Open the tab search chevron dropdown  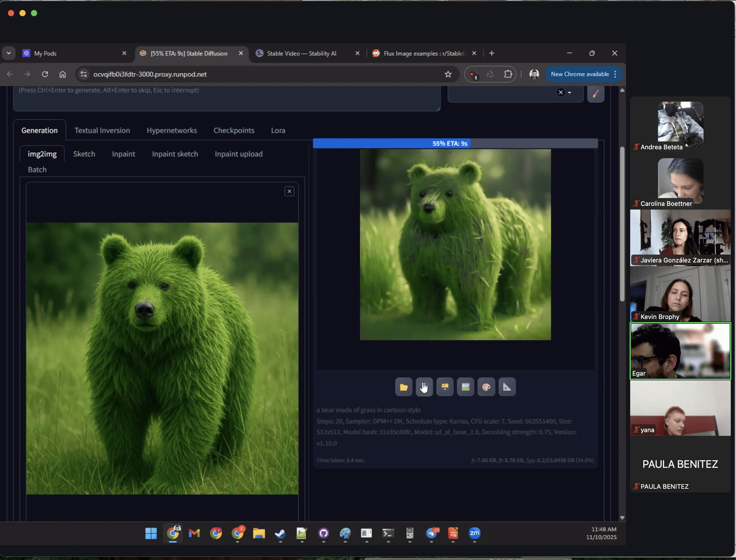[x=9, y=53]
